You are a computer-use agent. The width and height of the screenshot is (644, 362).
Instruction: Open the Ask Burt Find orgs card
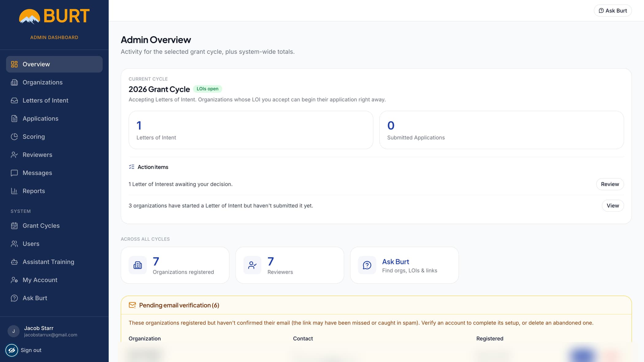pyautogui.click(x=404, y=265)
